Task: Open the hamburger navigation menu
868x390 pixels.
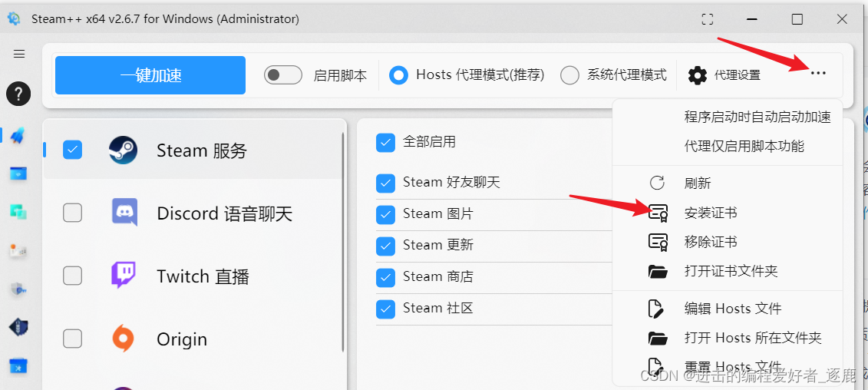Action: pos(19,54)
